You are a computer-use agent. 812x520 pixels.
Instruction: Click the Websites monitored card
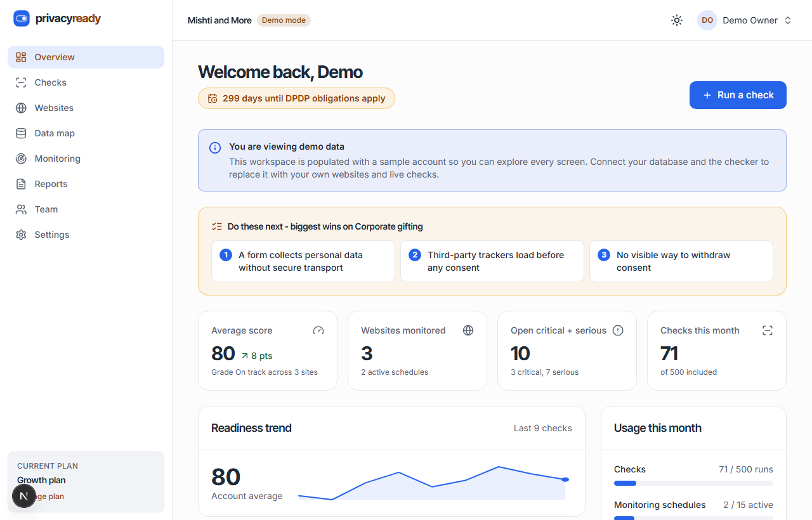point(417,351)
